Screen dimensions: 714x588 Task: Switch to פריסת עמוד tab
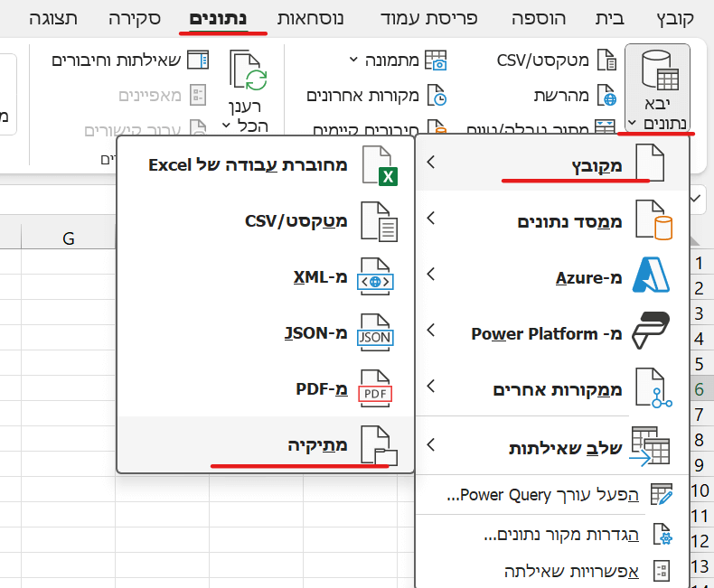[429, 19]
